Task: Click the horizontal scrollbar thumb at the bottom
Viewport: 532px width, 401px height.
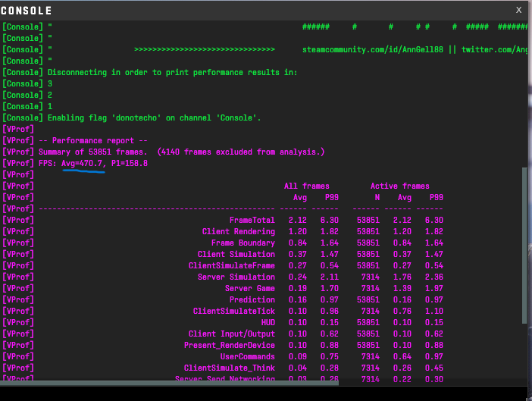Action: point(169,383)
